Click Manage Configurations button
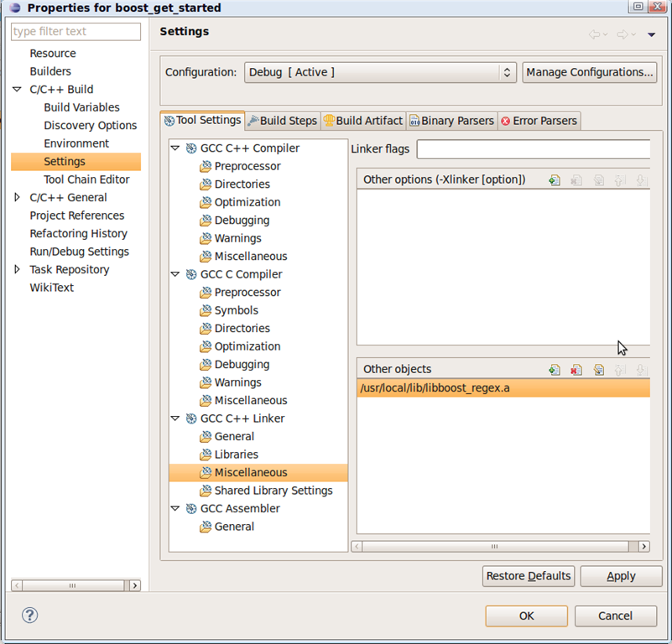This screenshot has height=644, width=672. coord(589,72)
